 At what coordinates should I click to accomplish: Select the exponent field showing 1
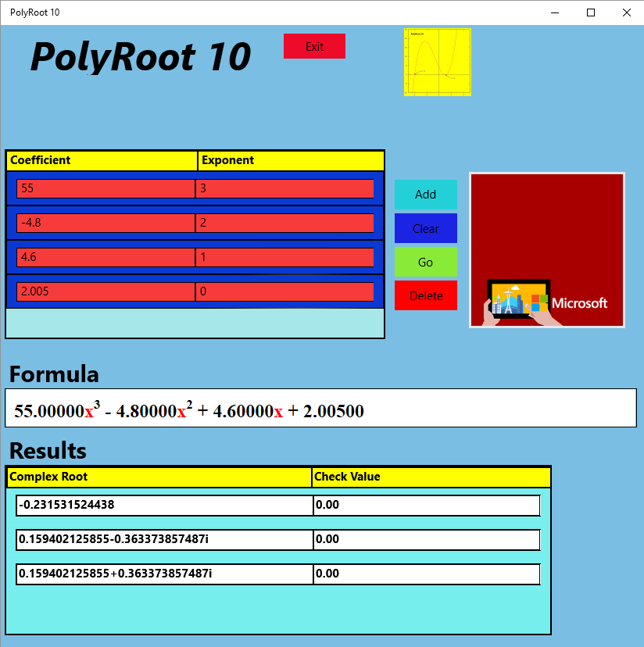coord(284,257)
